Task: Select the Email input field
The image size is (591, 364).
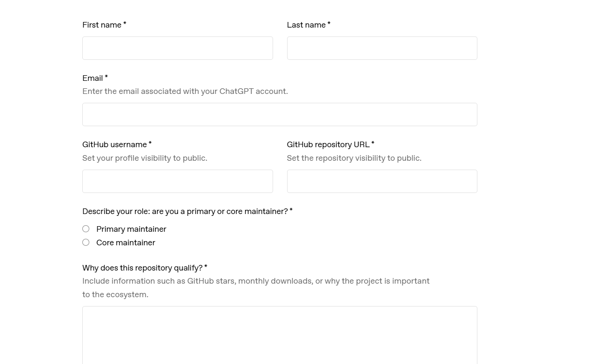Action: click(x=280, y=114)
